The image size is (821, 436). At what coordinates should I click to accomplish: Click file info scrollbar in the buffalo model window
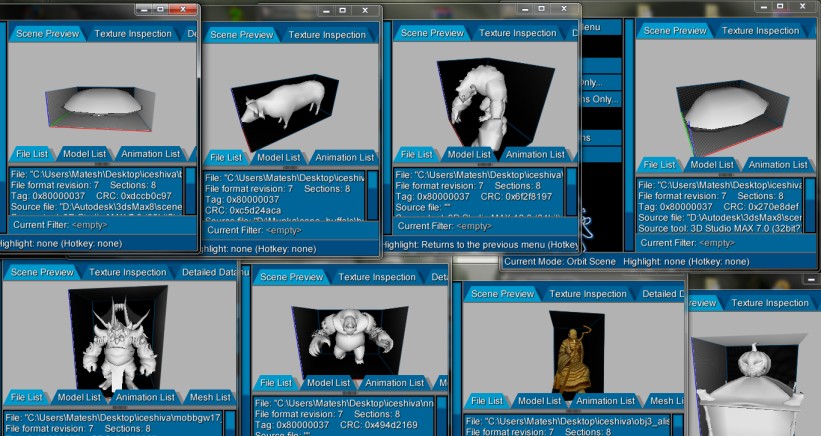[x=373, y=195]
